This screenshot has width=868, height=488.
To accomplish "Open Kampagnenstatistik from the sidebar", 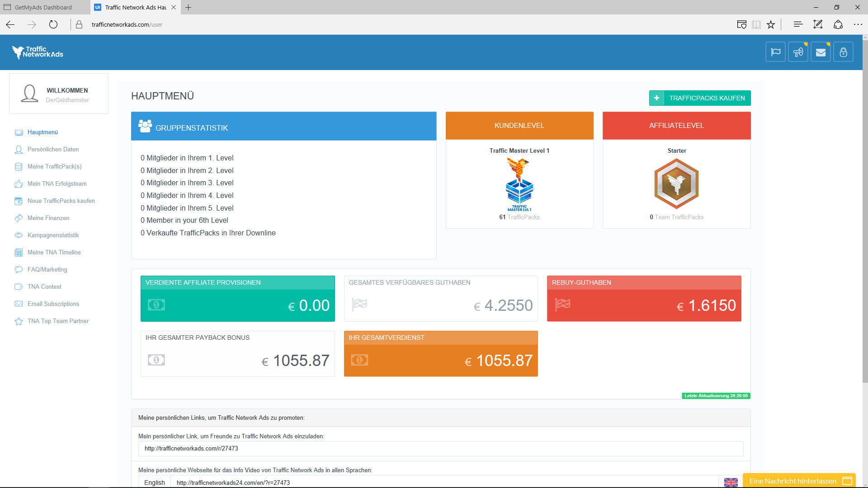I will click(x=53, y=235).
